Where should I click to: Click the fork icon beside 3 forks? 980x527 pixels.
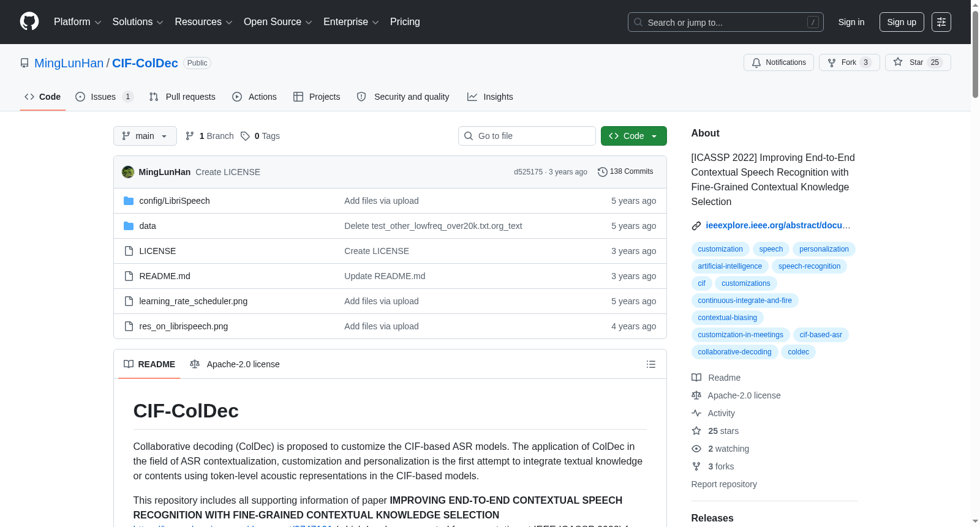coord(696,466)
